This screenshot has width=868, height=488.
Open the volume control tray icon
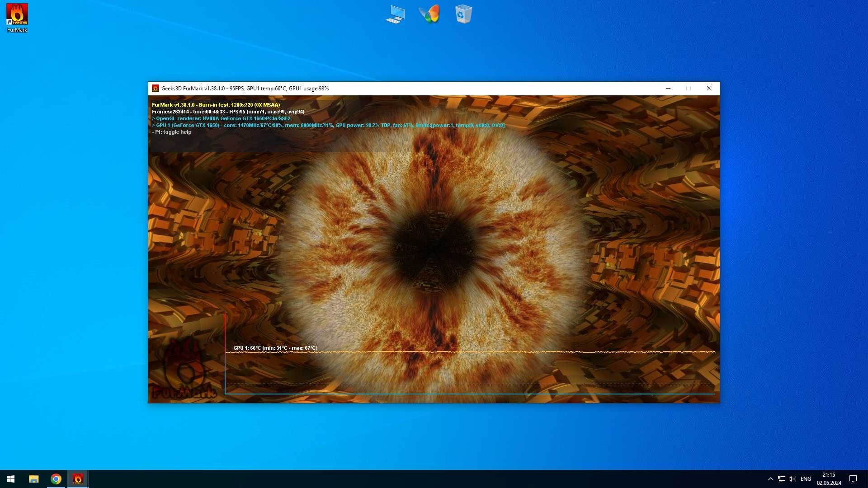(792, 479)
